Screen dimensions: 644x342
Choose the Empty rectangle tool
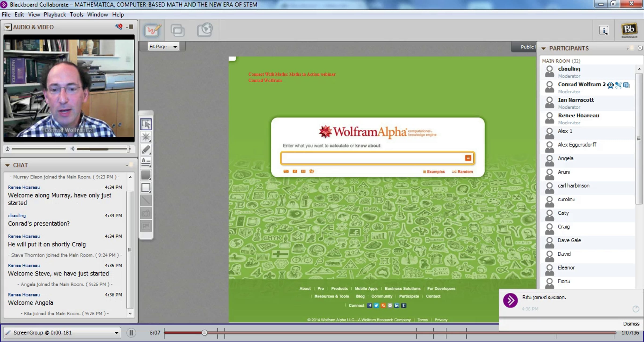pyautogui.click(x=146, y=188)
